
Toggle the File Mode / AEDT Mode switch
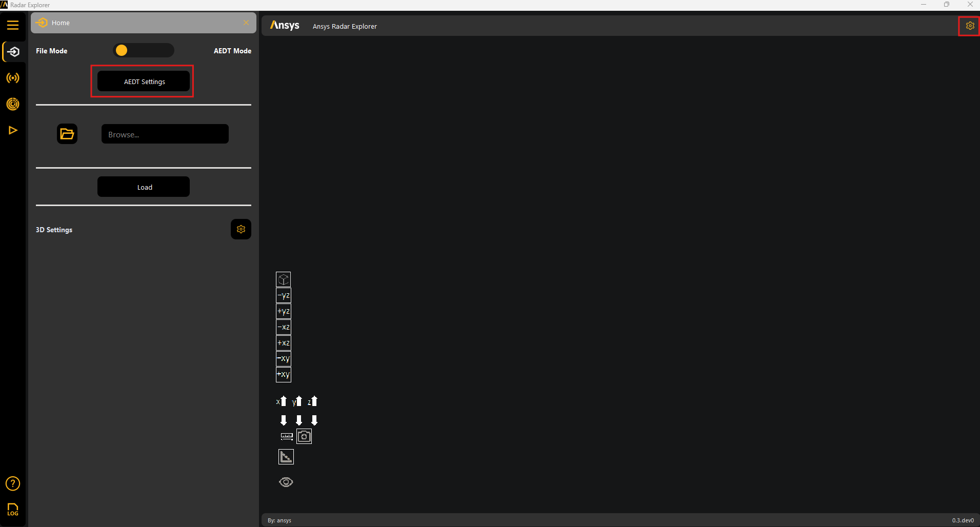(143, 50)
